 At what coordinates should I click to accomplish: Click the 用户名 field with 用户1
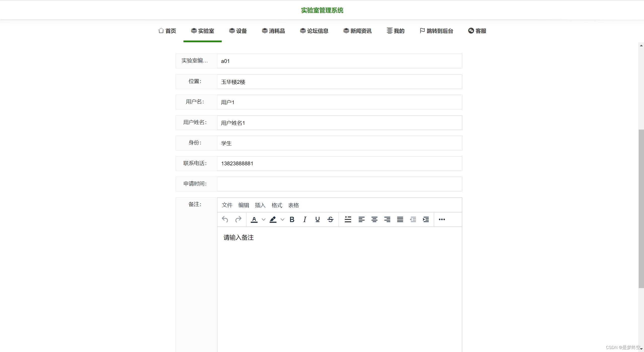coord(339,102)
